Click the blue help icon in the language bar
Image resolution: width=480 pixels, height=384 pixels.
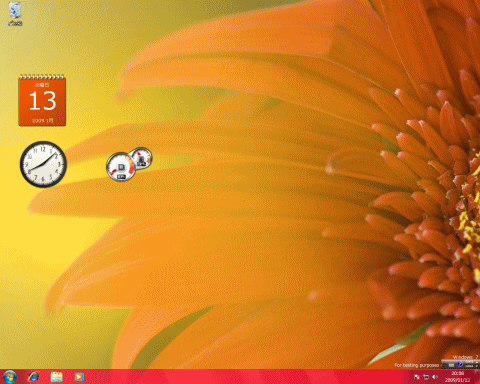click(x=460, y=364)
